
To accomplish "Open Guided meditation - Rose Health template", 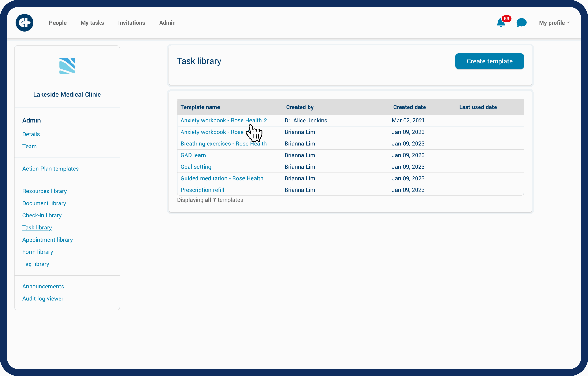I will pyautogui.click(x=222, y=178).
